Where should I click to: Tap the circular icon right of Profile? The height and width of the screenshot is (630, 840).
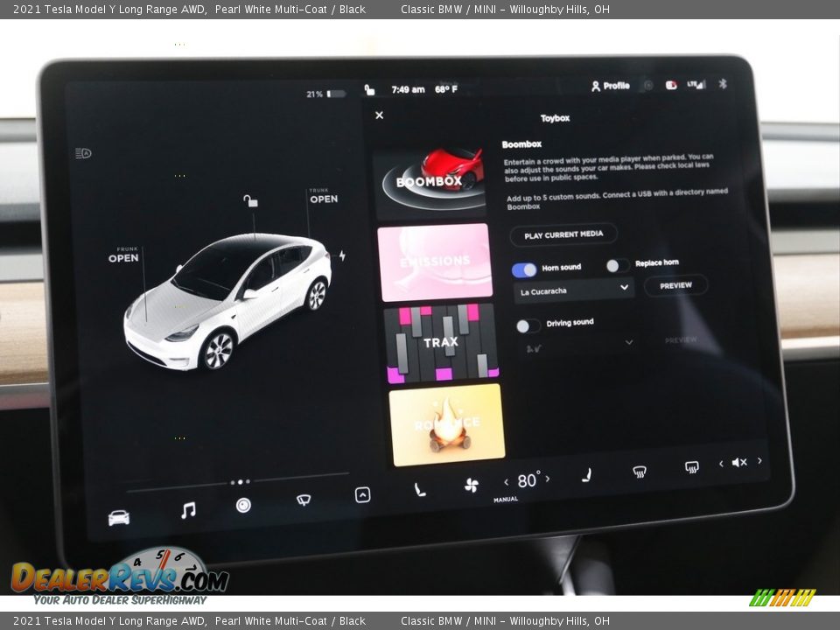(x=648, y=85)
